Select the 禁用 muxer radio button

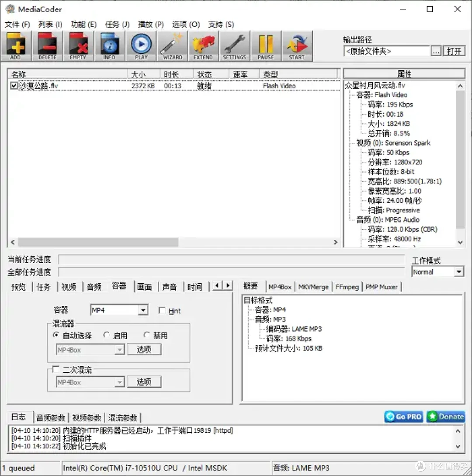pos(147,335)
